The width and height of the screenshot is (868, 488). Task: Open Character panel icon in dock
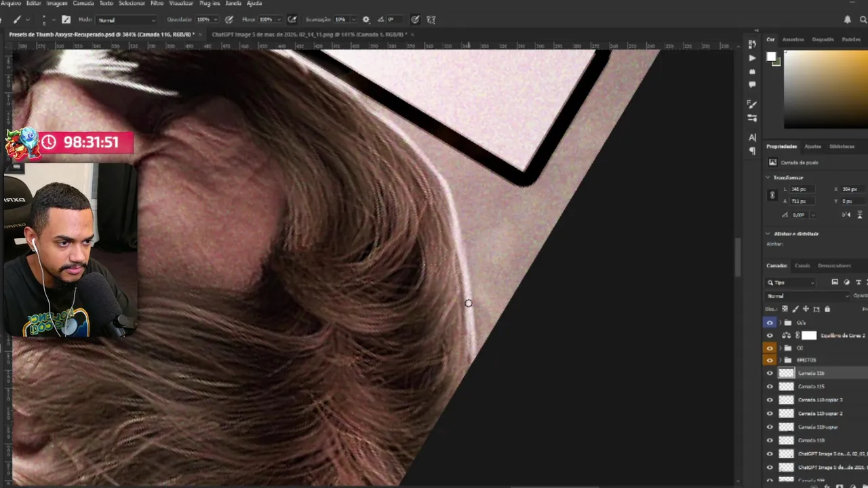pyautogui.click(x=752, y=138)
